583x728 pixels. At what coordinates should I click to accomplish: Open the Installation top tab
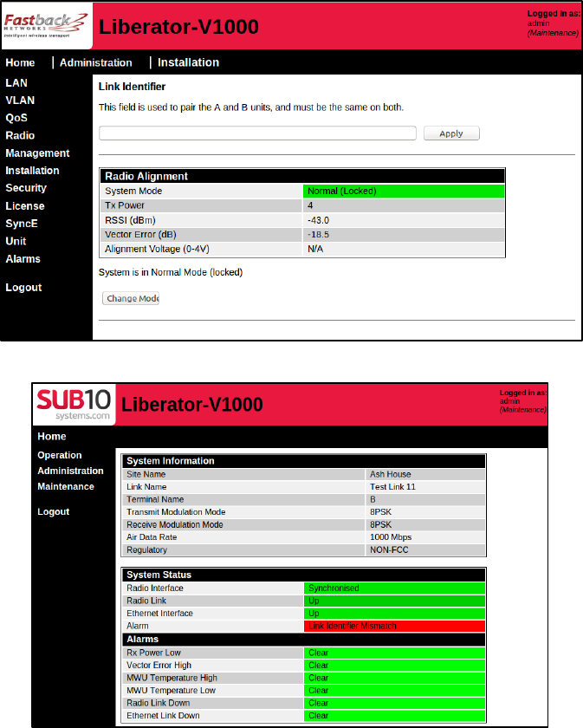(x=188, y=62)
